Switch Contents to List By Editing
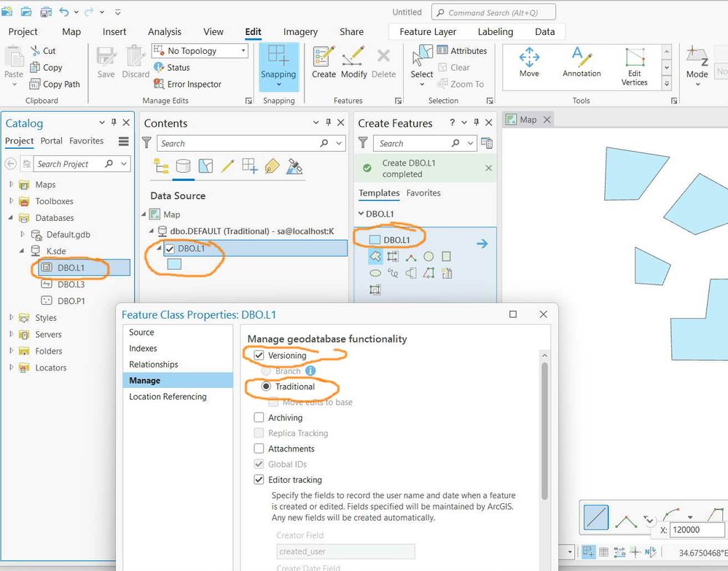Viewport: 728px width, 571px height. tap(227, 166)
